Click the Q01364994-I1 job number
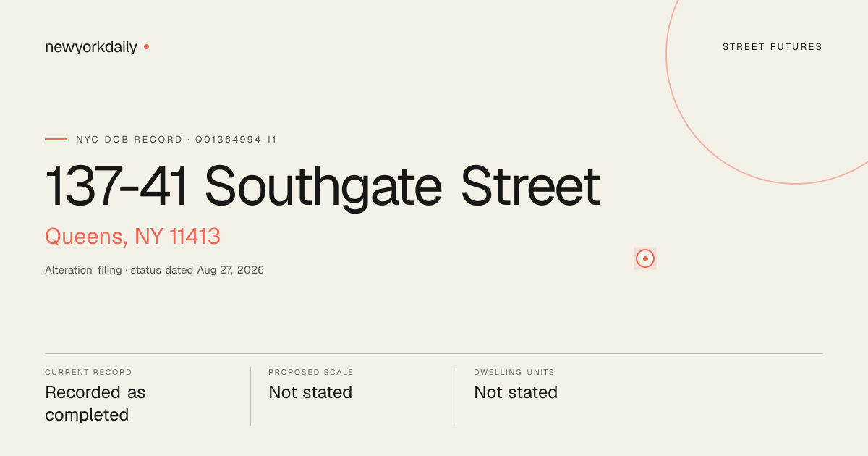 coord(236,140)
